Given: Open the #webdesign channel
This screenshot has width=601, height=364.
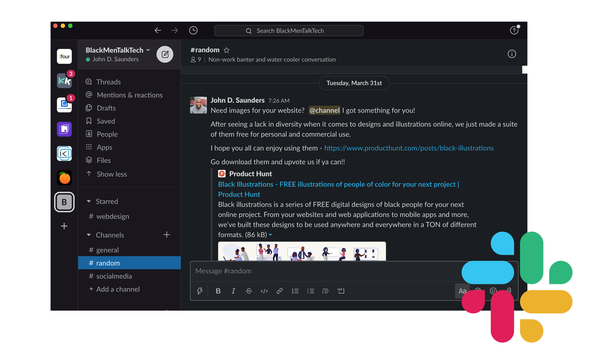Looking at the screenshot, I should pos(129,216).
